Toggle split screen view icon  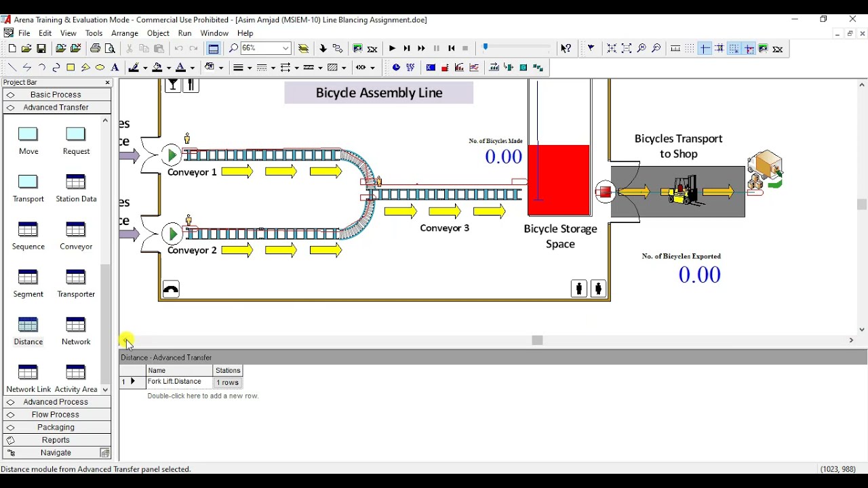pyautogui.click(x=214, y=49)
